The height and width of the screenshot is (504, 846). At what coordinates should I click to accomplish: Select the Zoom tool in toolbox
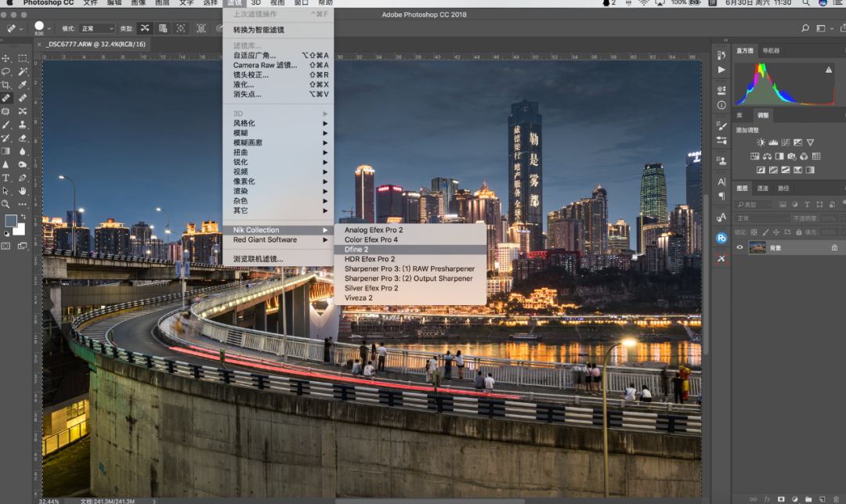coord(6,204)
